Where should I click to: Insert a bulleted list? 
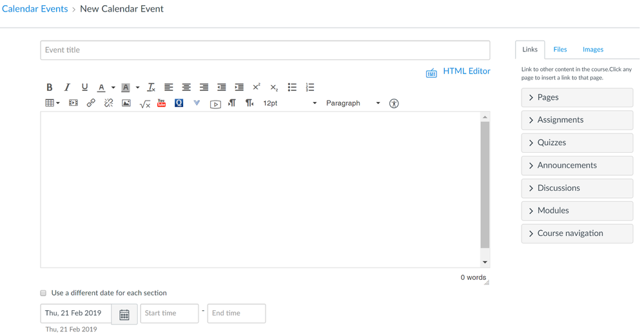tap(292, 87)
